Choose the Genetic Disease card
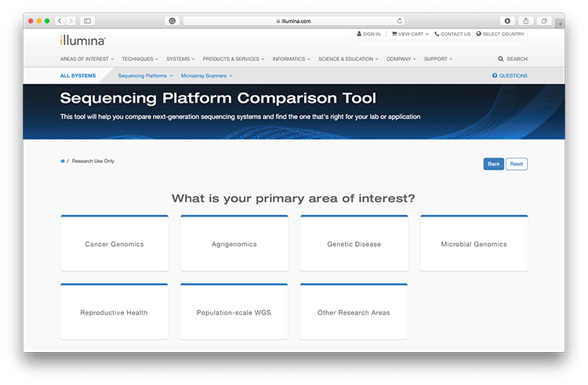Image resolution: width=588 pixels, height=385 pixels. coord(354,243)
